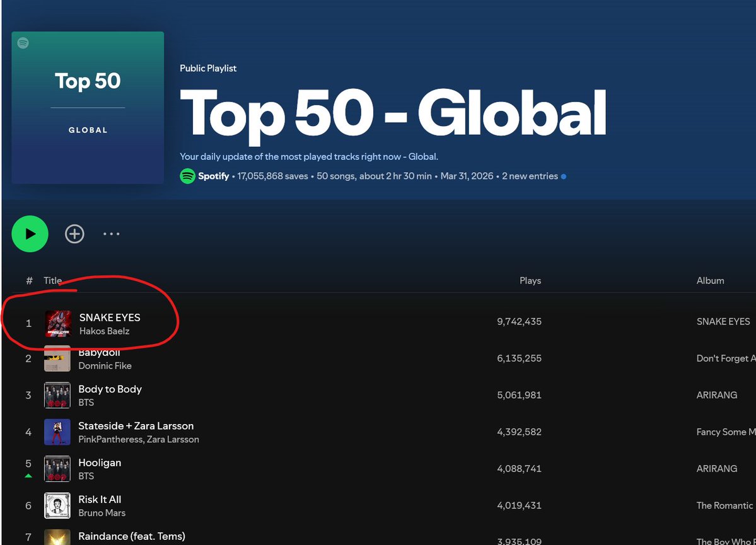Open Zara Larsson in the artist line
This screenshot has height=545, width=756.
173,440
